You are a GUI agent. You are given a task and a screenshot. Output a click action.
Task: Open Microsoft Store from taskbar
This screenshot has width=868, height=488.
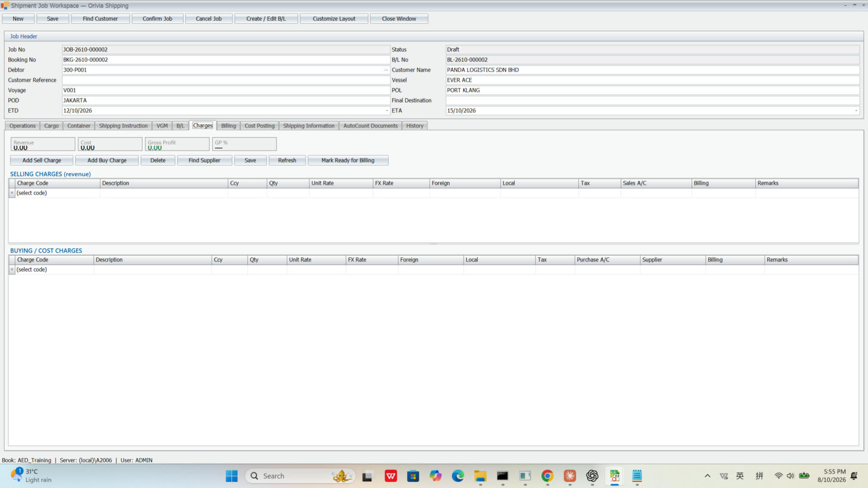coord(413,475)
